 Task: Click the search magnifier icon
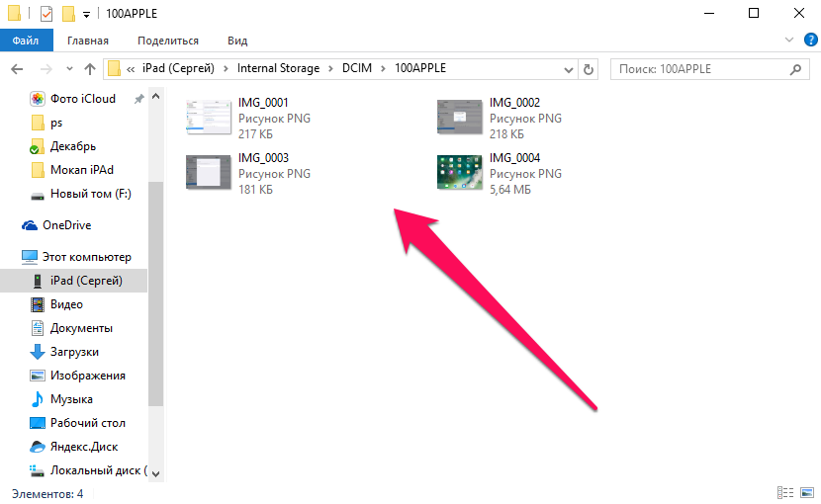click(x=795, y=69)
